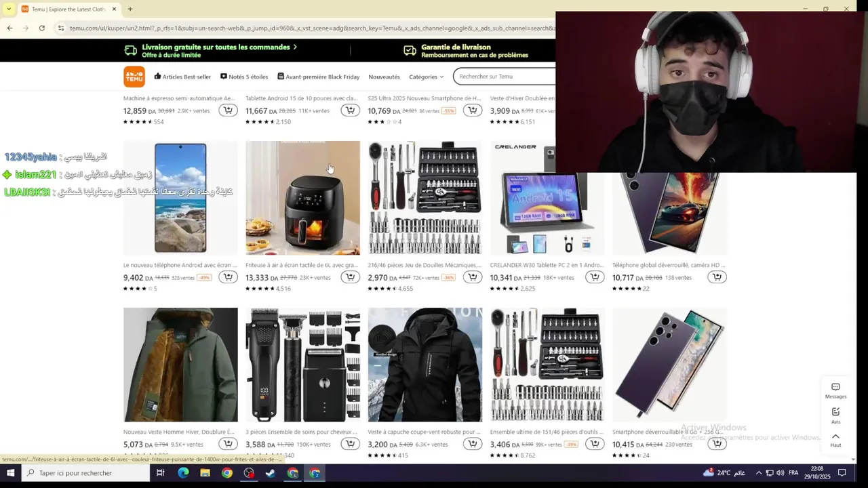Open Notés 5 étoiles menu item
The image size is (868, 488).
click(244, 77)
